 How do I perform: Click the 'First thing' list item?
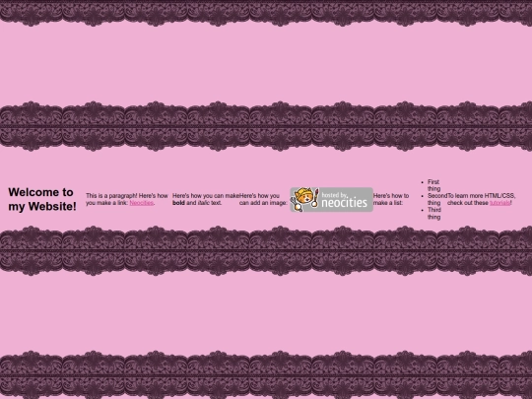(x=433, y=185)
